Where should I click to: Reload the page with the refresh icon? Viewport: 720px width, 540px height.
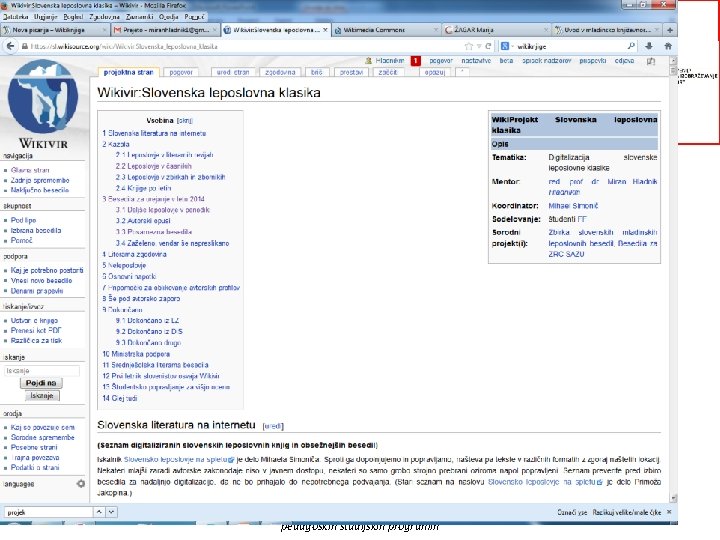(488, 46)
